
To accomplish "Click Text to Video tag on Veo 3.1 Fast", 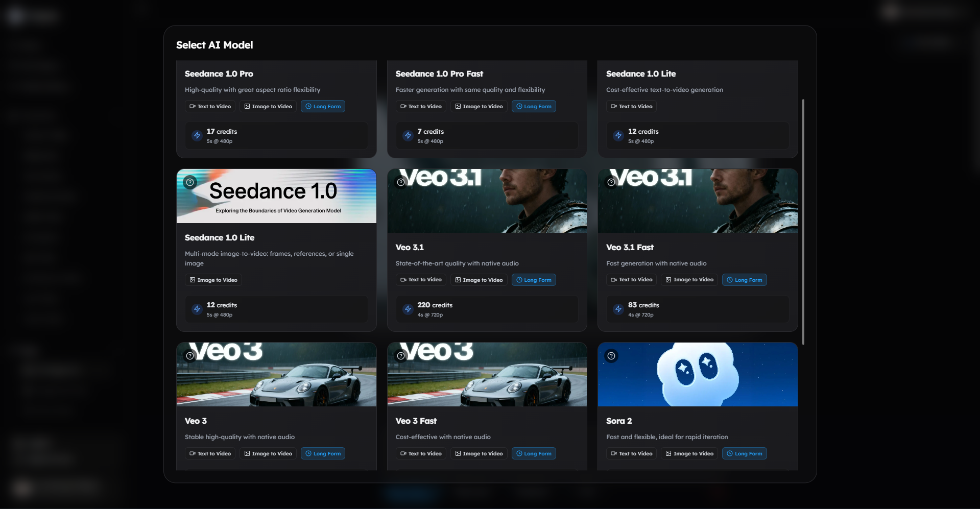I will [x=631, y=280].
